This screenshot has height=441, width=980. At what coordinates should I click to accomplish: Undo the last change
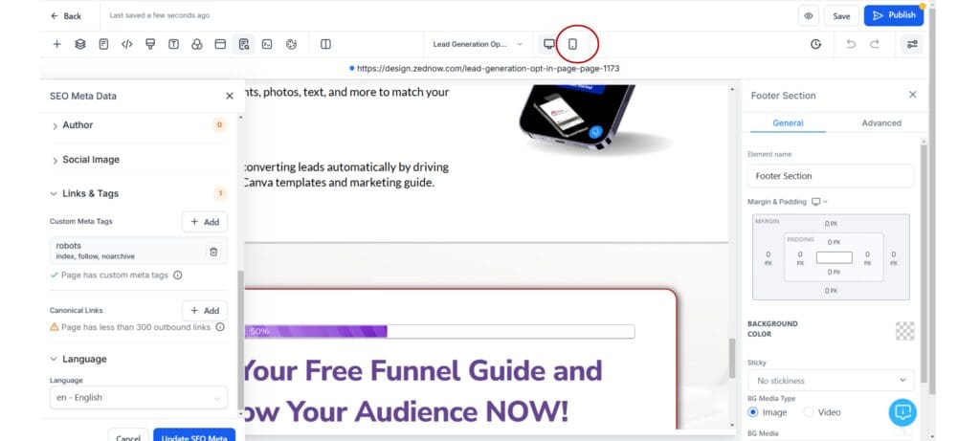coord(851,44)
